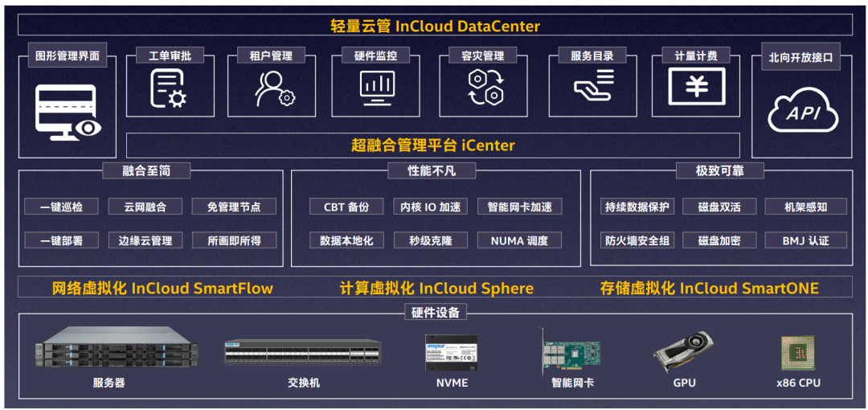This screenshot has height=410, width=868.
Task: Select the 容灾管理 label
Action: pyautogui.click(x=482, y=55)
